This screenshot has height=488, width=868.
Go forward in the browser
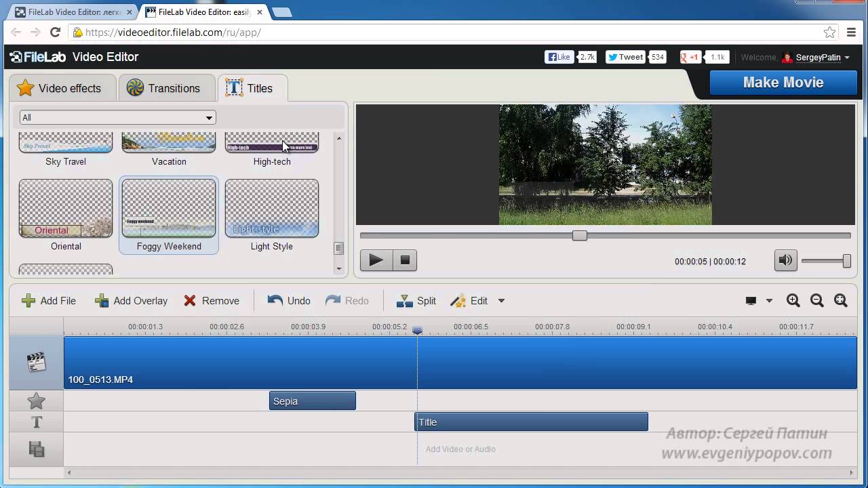[x=36, y=32]
